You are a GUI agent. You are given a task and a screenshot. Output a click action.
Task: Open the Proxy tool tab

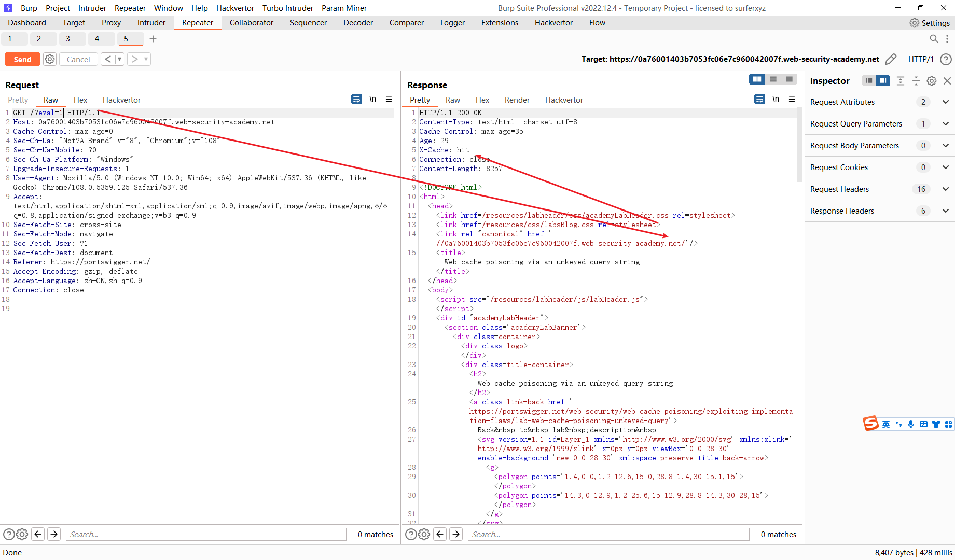[111, 23]
